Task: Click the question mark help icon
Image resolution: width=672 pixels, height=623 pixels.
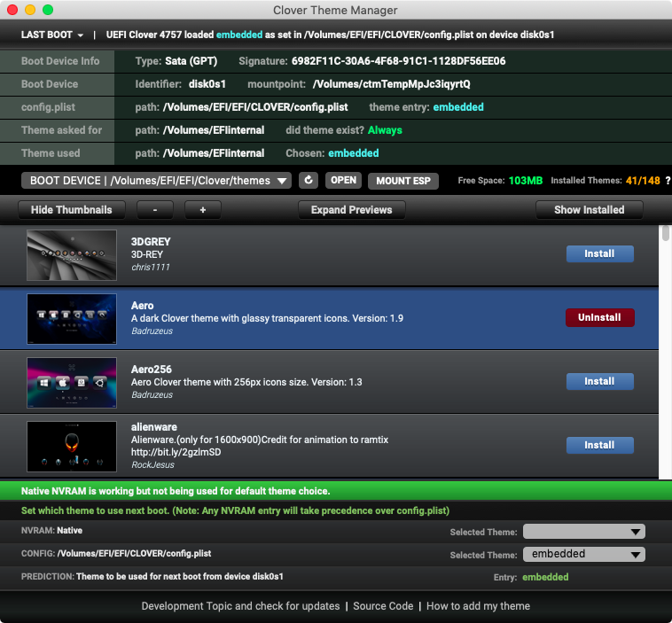Action: (668, 181)
